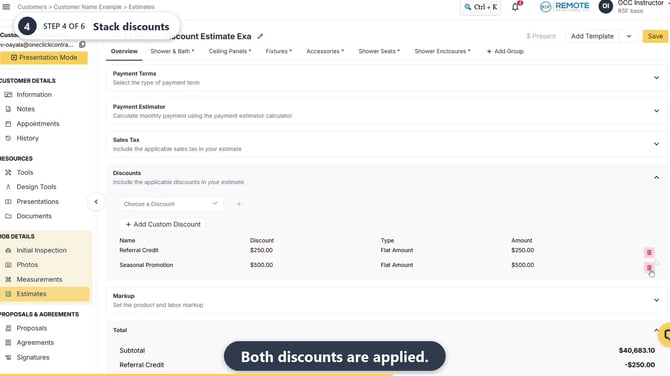Viewport: 670px width, 376px height.
Task: Enter Presentation Mode
Action: [x=44, y=57]
